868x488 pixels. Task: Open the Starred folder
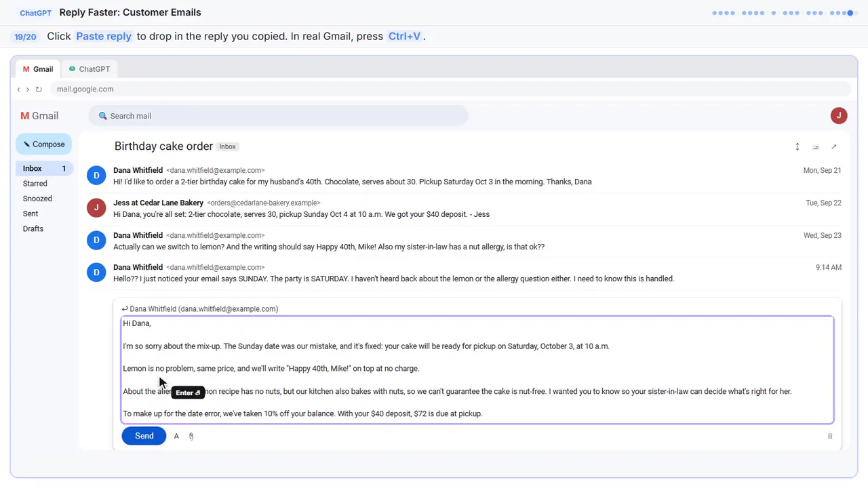click(x=35, y=184)
